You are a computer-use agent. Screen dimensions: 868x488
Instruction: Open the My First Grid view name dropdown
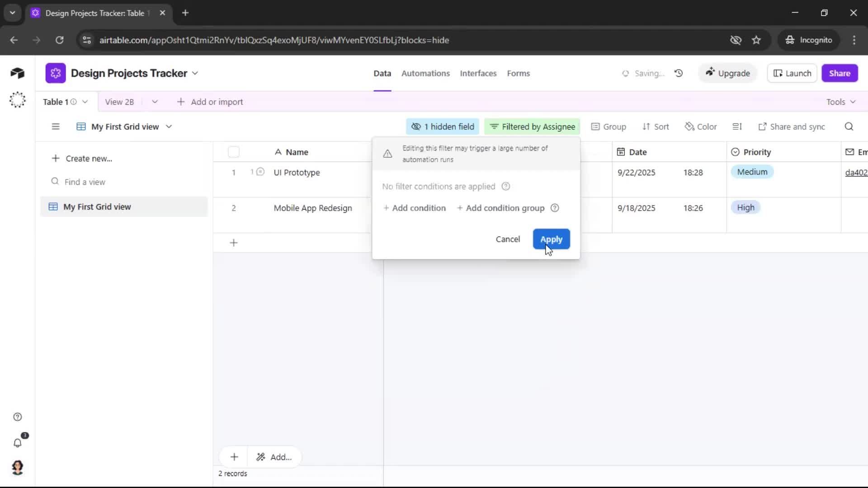pos(169,127)
